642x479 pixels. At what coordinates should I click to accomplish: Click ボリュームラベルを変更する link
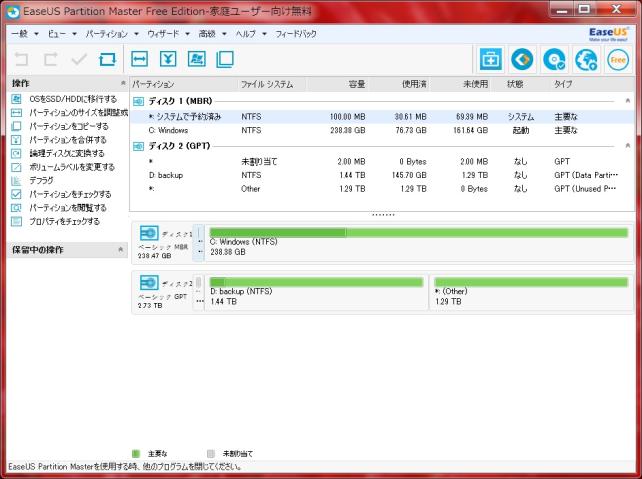[72, 167]
